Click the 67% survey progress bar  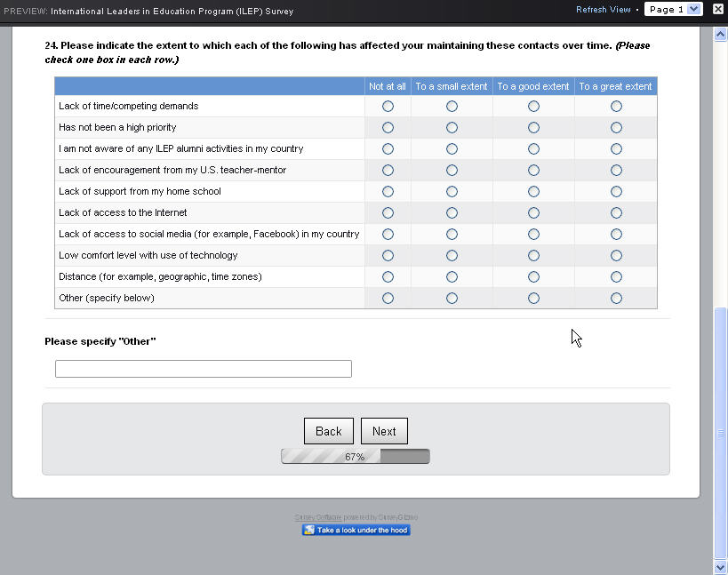pyautogui.click(x=355, y=457)
